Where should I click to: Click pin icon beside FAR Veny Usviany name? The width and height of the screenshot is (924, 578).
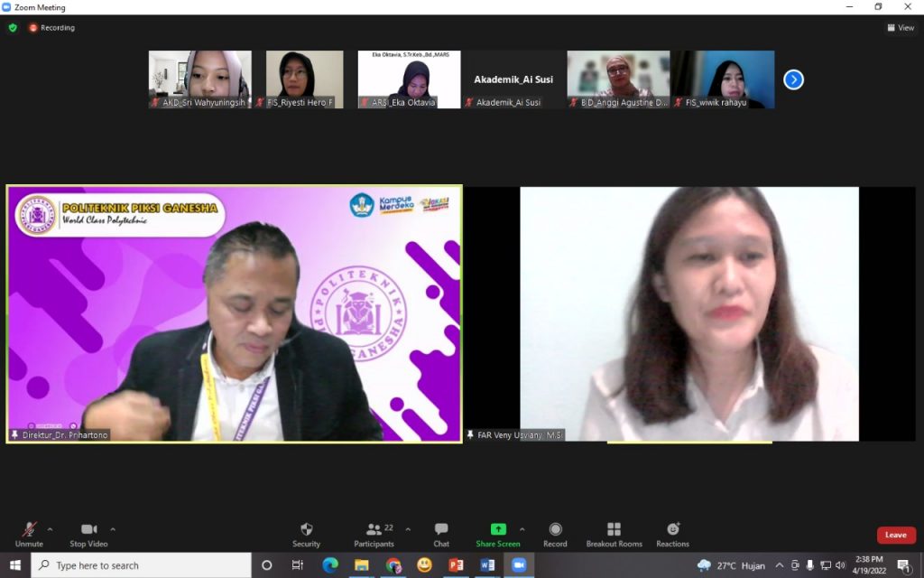(469, 434)
